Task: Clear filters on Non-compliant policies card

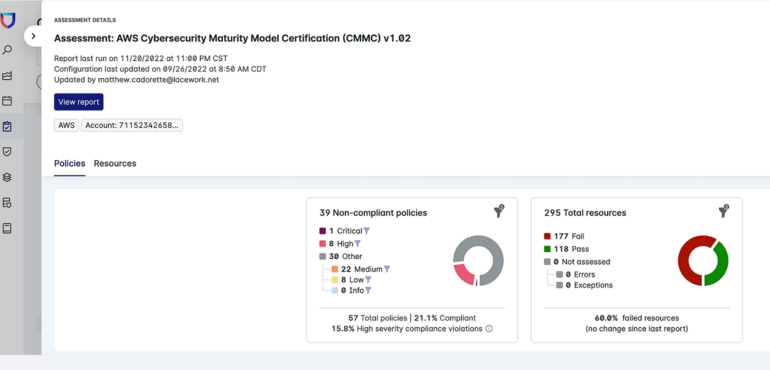Action: 499,212
